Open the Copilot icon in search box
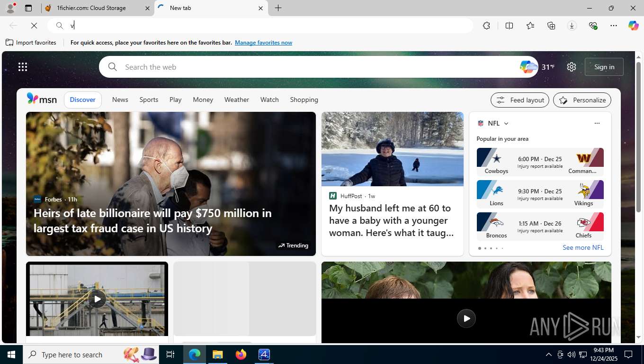Screen dimensions: 644x364 point(528,67)
